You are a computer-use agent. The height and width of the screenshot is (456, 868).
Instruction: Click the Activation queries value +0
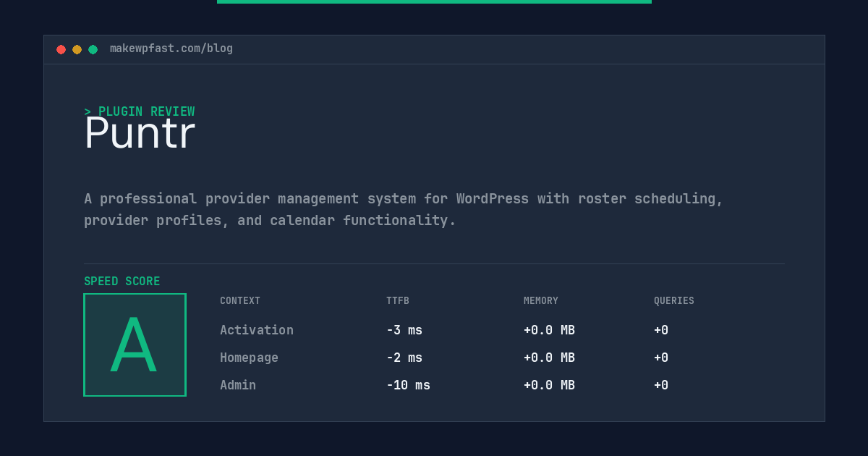[661, 330]
